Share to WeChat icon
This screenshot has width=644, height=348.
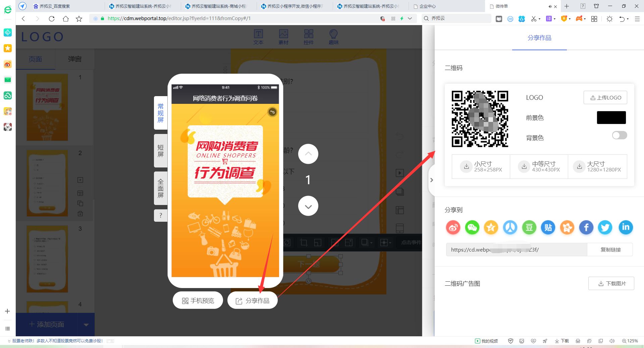coord(472,227)
